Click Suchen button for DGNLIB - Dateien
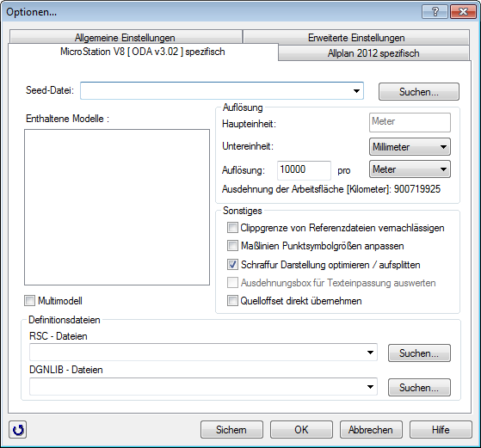The height and width of the screenshot is (448, 481). 419,387
